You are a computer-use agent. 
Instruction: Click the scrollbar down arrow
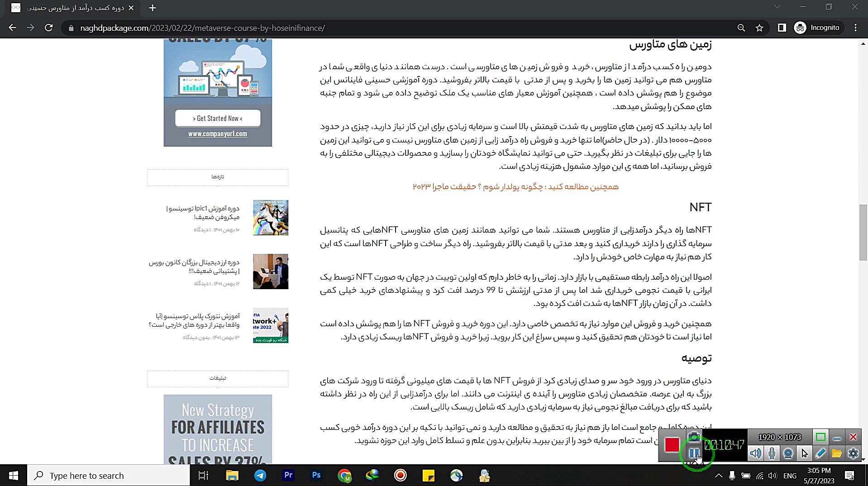point(863,460)
